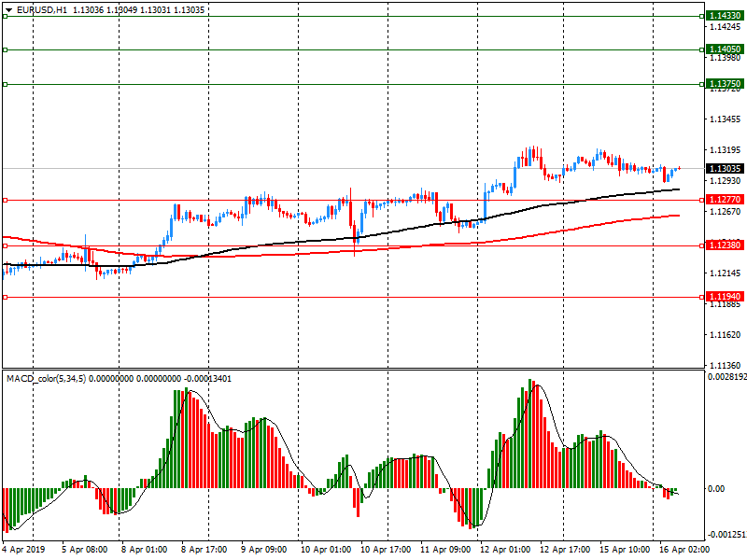Click left handle of 1.11940 red line
Image resolution: width=747 pixels, height=560 pixels.
coord(5,298)
